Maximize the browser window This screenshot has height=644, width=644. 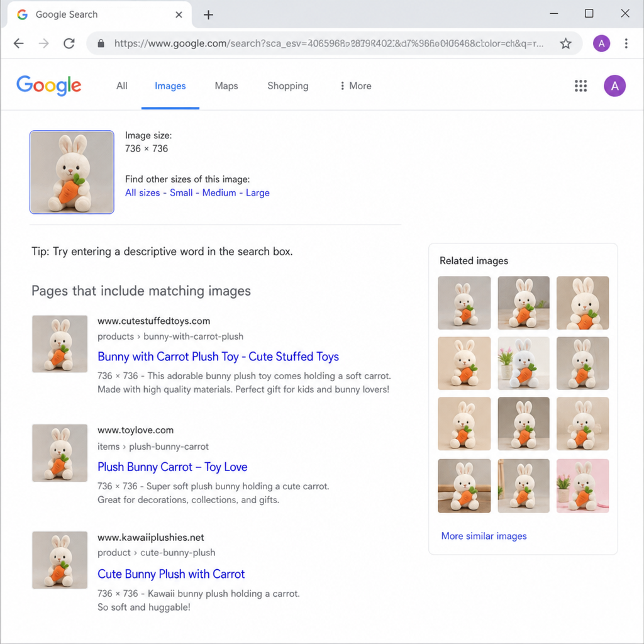589,14
